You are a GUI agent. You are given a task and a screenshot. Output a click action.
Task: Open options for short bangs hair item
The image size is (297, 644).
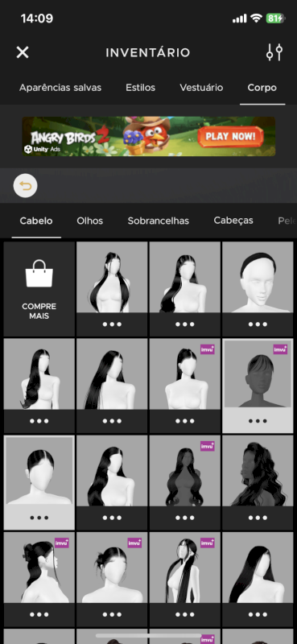[258, 421]
